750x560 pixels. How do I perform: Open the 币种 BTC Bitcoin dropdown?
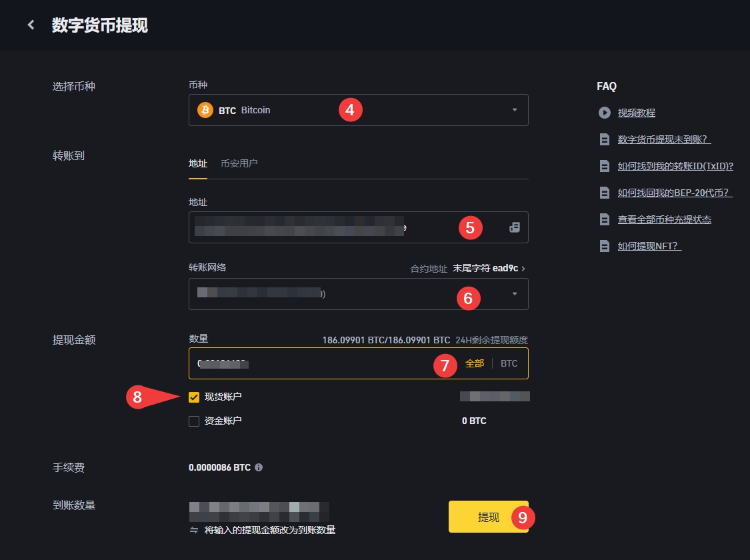359,110
